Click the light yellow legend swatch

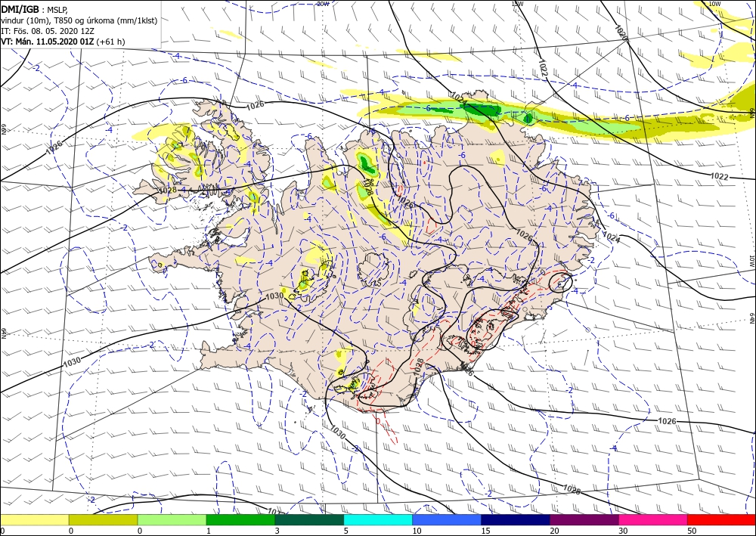click(34, 520)
